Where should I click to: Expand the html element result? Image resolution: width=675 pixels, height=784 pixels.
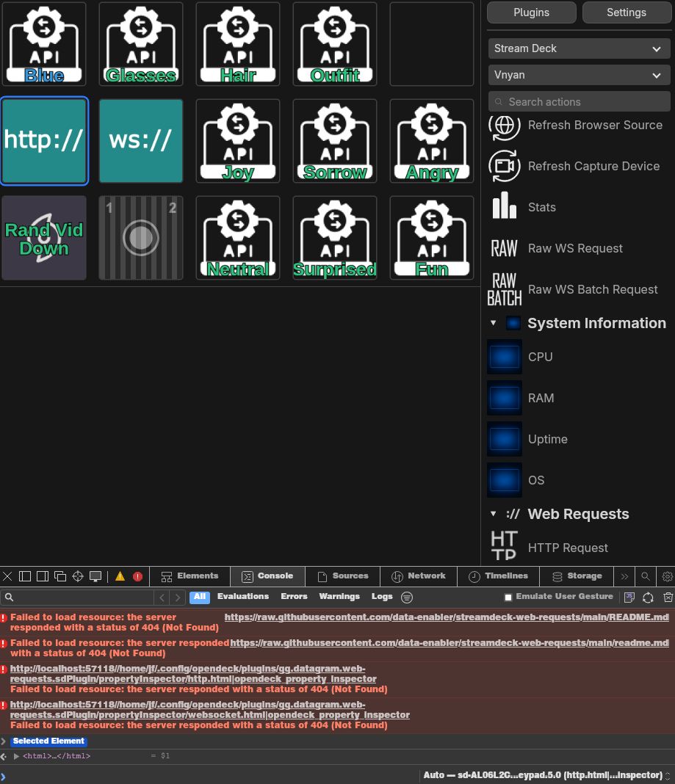(x=16, y=756)
